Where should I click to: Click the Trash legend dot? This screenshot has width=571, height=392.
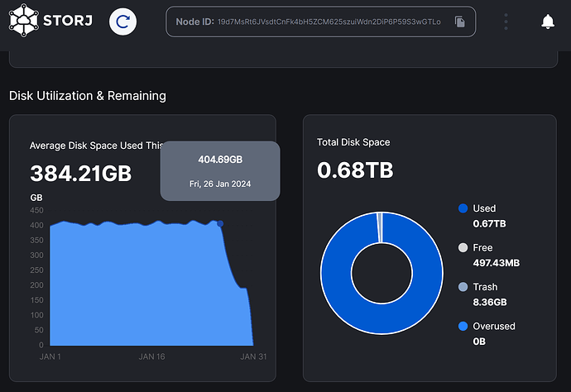tap(463, 287)
